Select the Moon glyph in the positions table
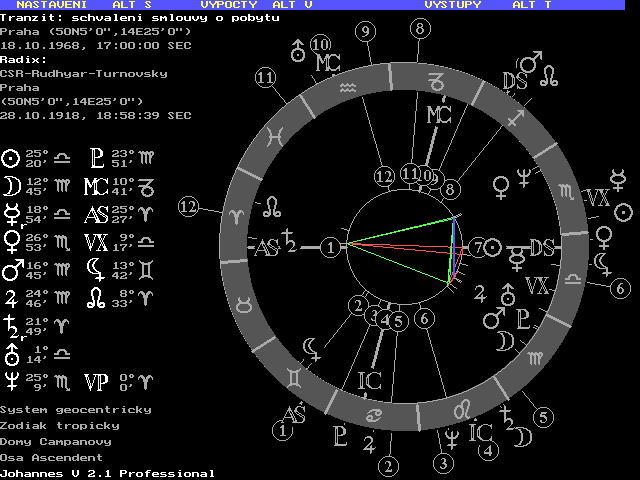 pyautogui.click(x=11, y=185)
